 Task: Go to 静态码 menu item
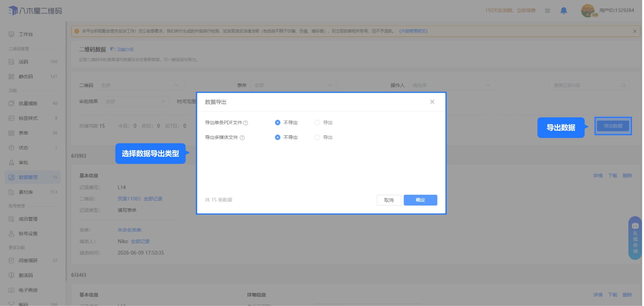[33, 77]
